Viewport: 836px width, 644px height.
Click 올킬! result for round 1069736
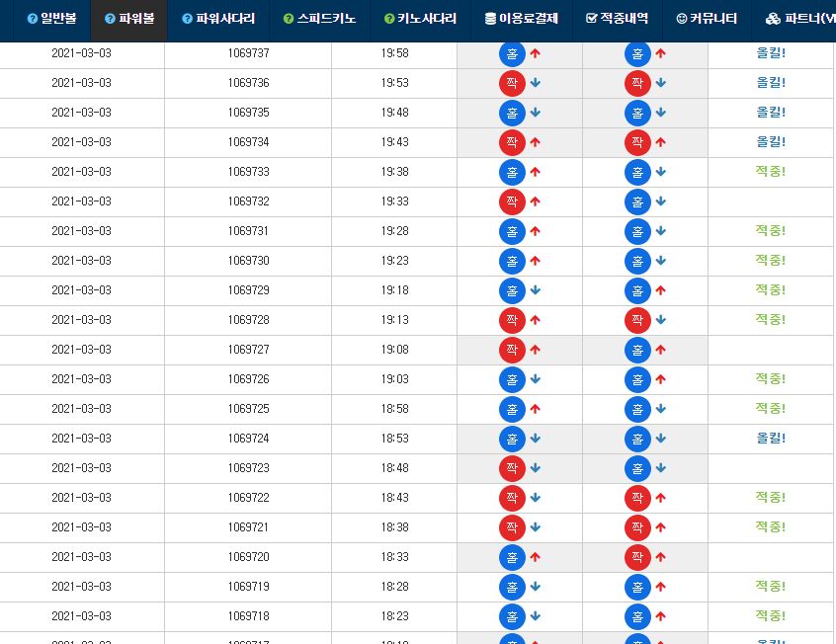click(x=771, y=83)
